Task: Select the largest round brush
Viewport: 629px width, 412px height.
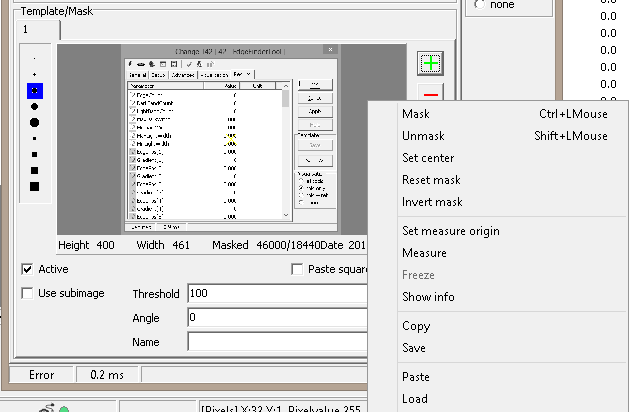Action: [34, 122]
